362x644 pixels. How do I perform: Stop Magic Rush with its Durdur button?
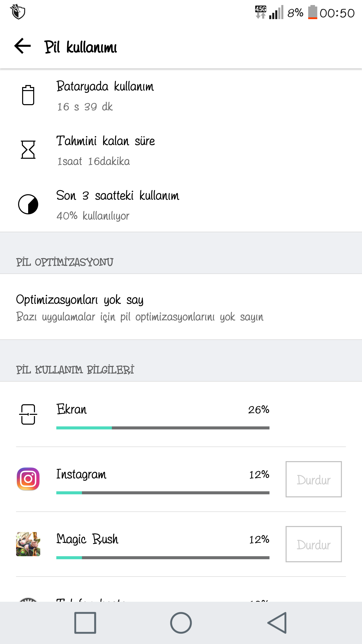[313, 544]
